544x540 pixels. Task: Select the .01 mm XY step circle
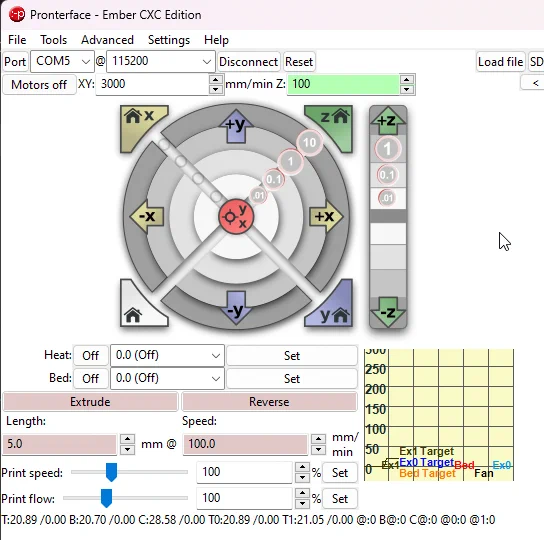(x=258, y=195)
